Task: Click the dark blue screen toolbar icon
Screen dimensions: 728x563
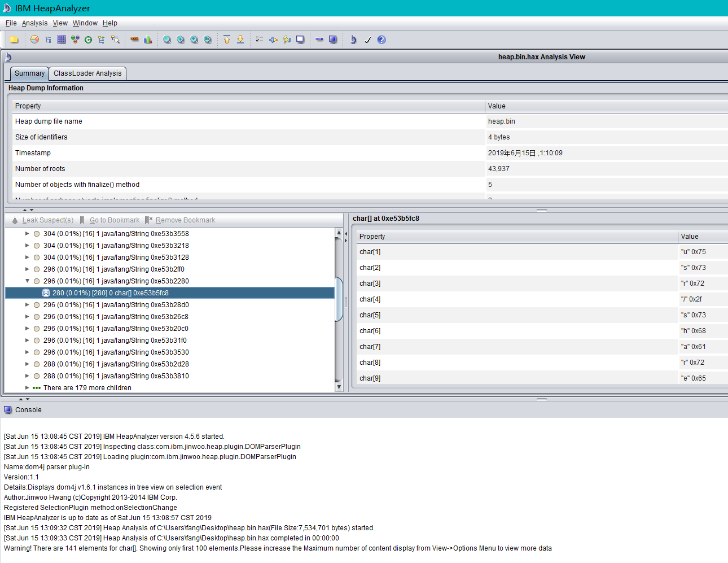Action: coord(333,40)
